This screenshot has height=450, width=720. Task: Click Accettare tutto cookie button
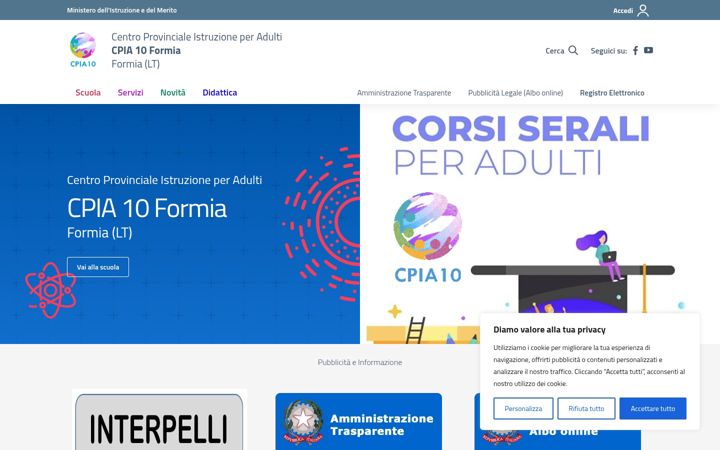pos(652,408)
